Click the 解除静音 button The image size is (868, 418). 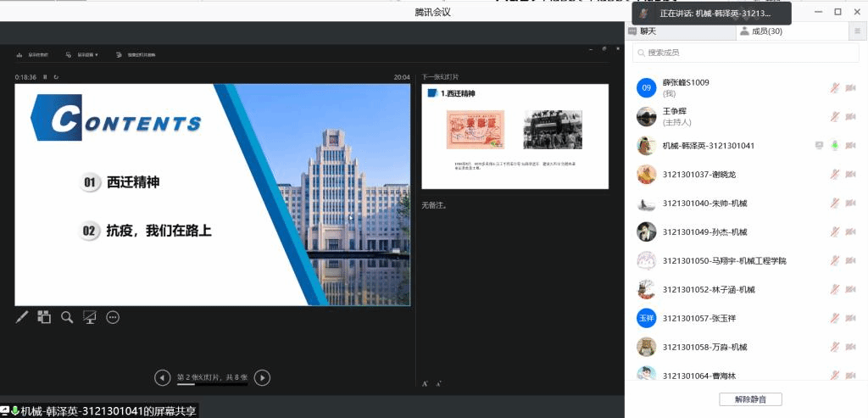[x=750, y=399]
